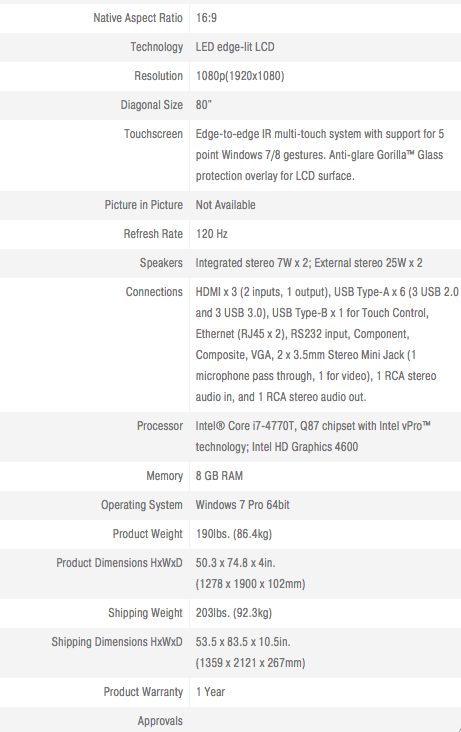Viewport: 461px width, 732px height.
Task: Select the 120 Hz refresh rate value
Action: click(212, 234)
